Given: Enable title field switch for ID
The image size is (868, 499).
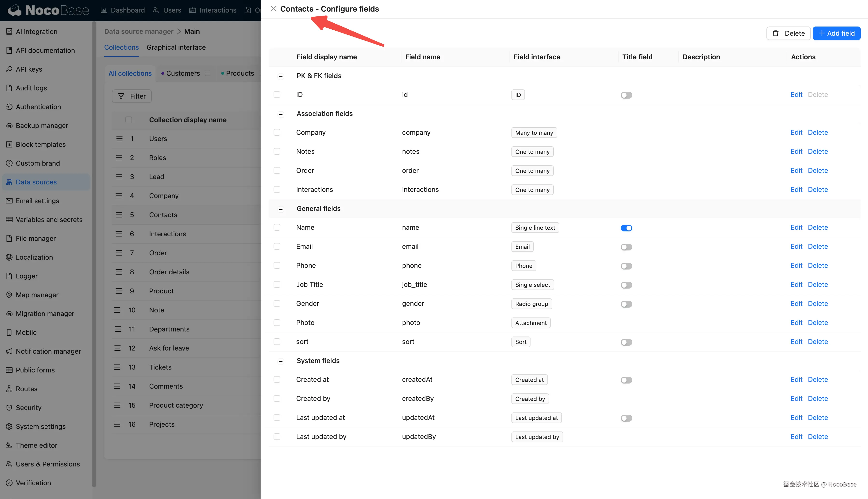Looking at the screenshot, I should point(626,95).
